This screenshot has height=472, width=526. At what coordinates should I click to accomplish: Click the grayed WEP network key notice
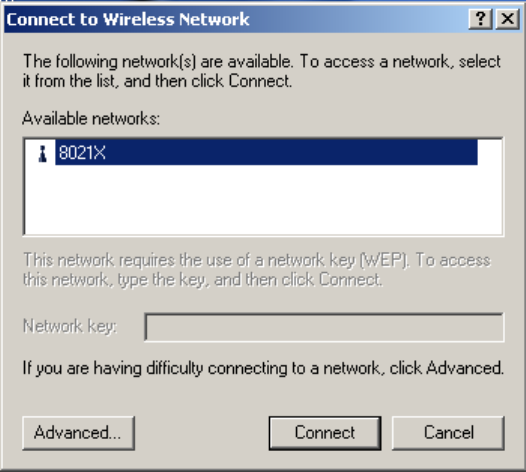click(257, 270)
